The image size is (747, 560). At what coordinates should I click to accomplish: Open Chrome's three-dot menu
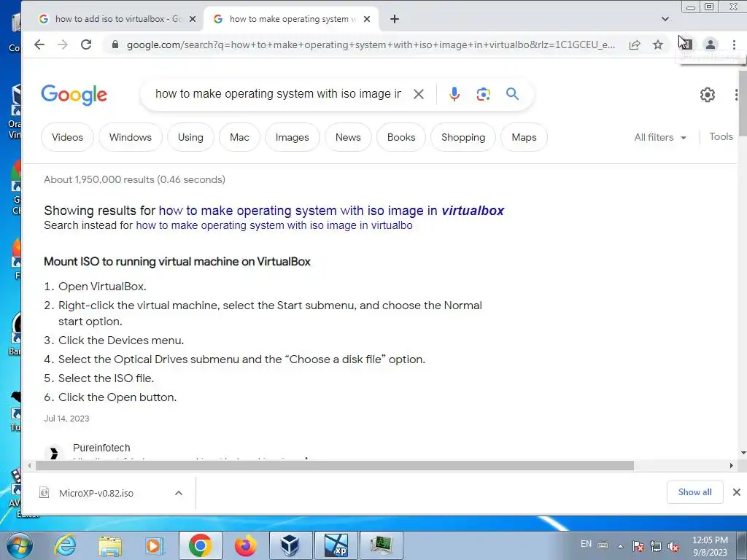[x=734, y=44]
